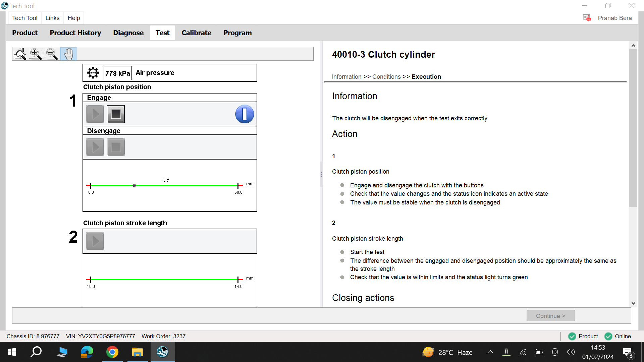This screenshot has width=644, height=362.
Task: Start the Engage clutch play button
Action: [95, 114]
